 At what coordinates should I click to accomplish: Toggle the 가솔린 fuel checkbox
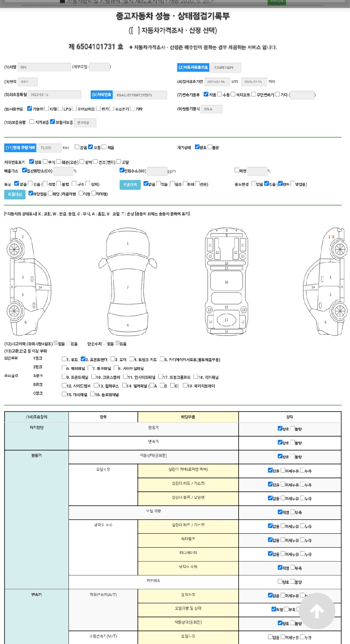[30, 108]
